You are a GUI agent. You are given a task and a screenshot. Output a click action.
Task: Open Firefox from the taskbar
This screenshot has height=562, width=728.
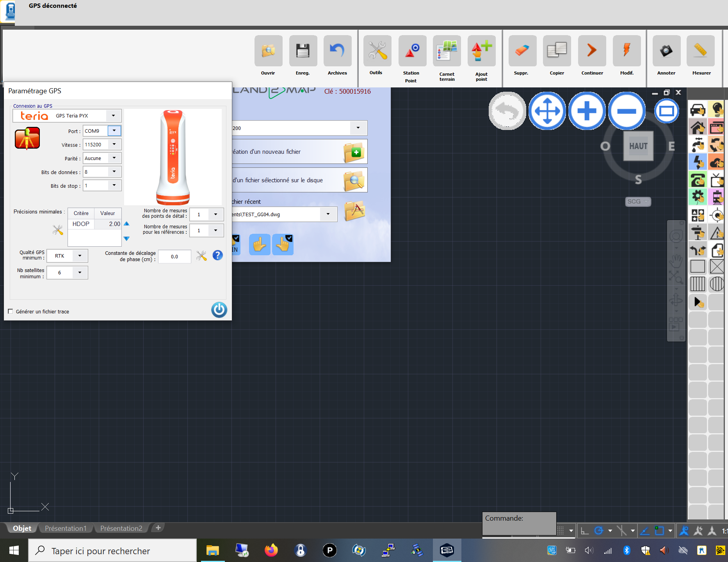pyautogui.click(x=271, y=551)
